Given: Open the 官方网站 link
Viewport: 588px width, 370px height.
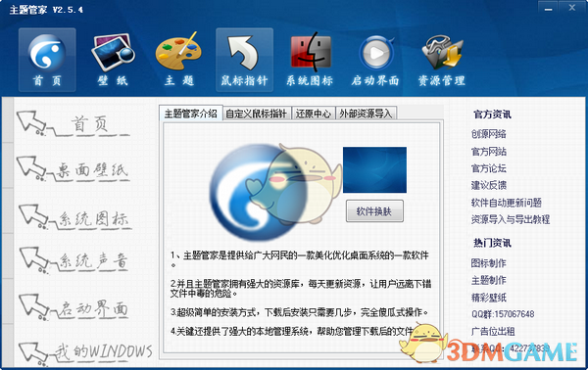Looking at the screenshot, I should click(x=489, y=152).
